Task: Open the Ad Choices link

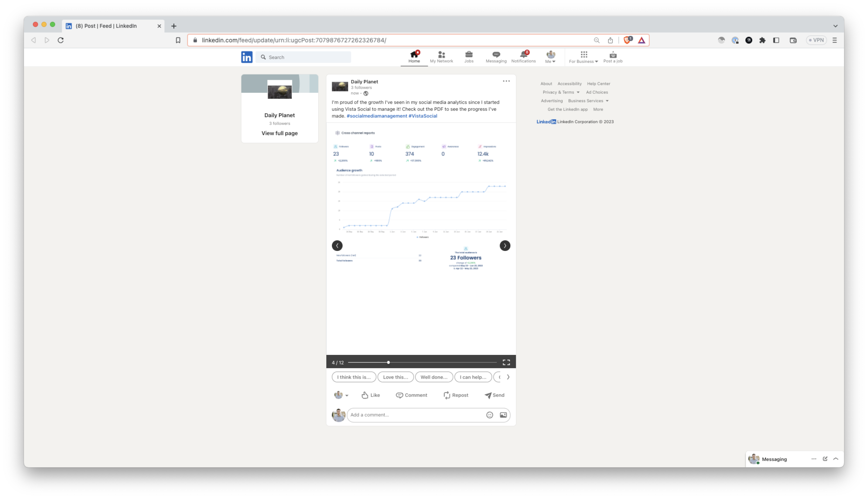Action: click(x=597, y=92)
